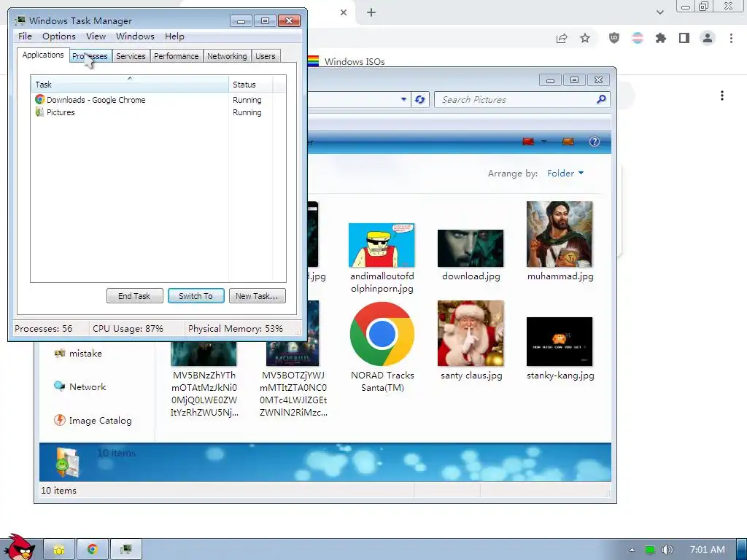Open Network in the navigation pane
Screen dimensions: 747x560
coord(80,386)
